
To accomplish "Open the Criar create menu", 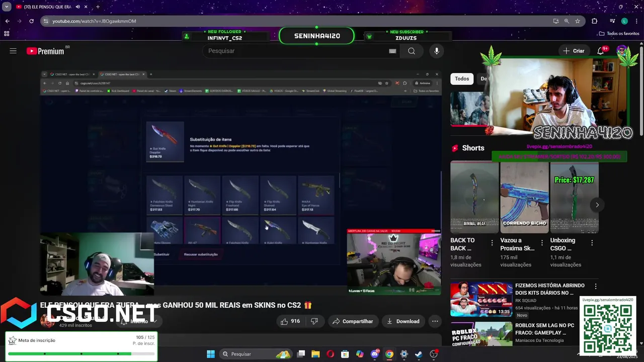I will (574, 51).
